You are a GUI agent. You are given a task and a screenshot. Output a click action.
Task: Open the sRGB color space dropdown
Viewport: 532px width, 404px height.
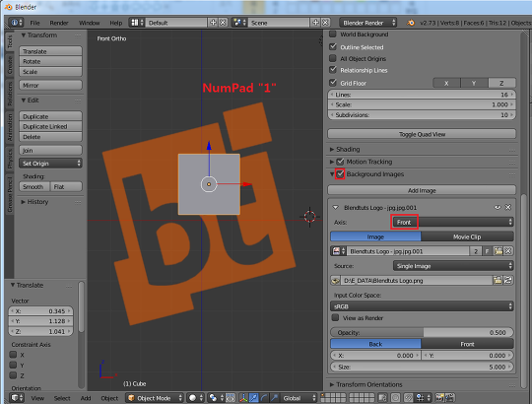pos(422,306)
